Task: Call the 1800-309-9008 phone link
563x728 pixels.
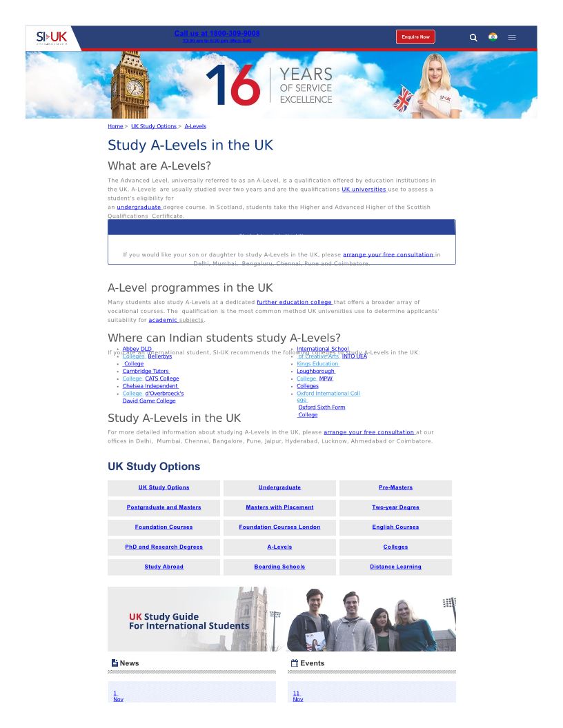Action: (217, 33)
